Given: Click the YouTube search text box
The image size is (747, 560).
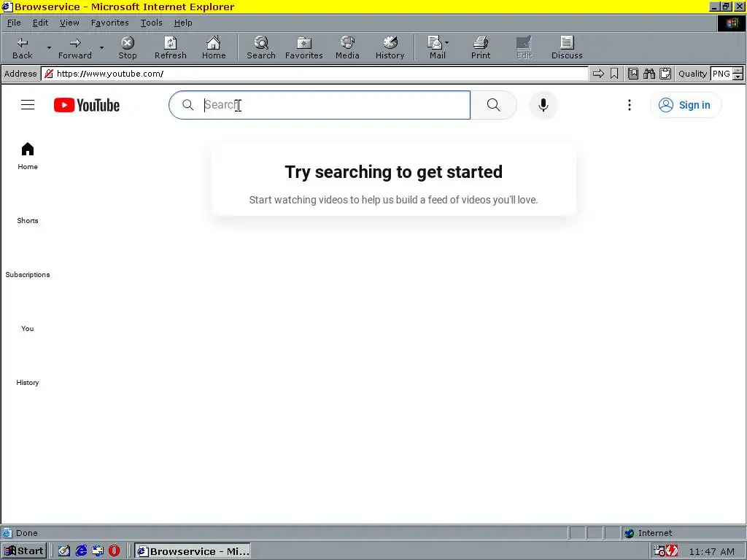Looking at the screenshot, I should (x=320, y=105).
